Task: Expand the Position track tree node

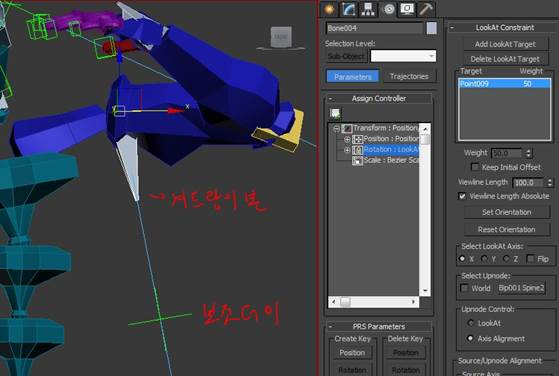Action: (x=347, y=139)
